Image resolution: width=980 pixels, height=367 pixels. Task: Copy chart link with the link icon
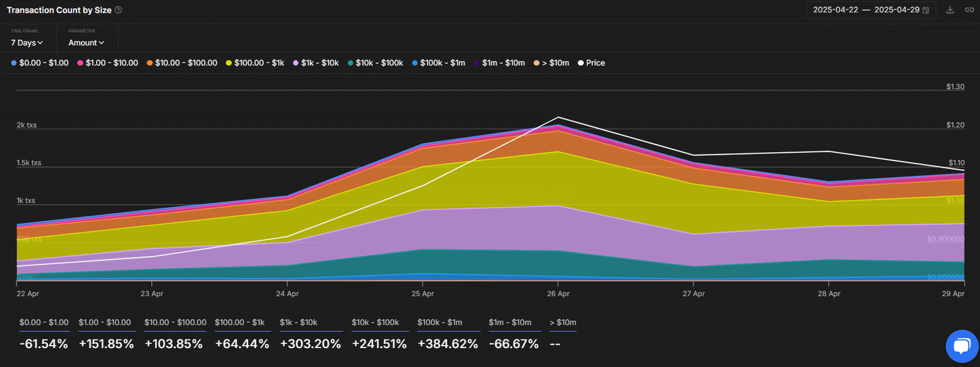[970, 10]
